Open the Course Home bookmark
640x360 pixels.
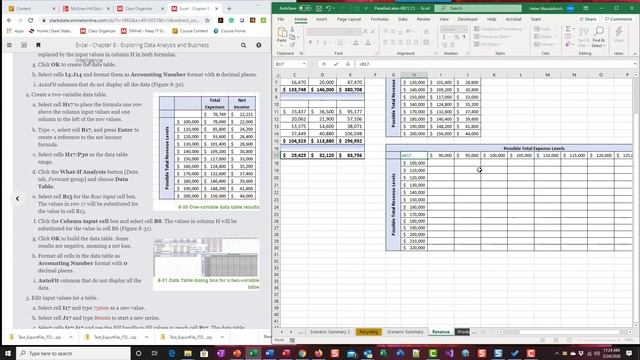[229, 31]
